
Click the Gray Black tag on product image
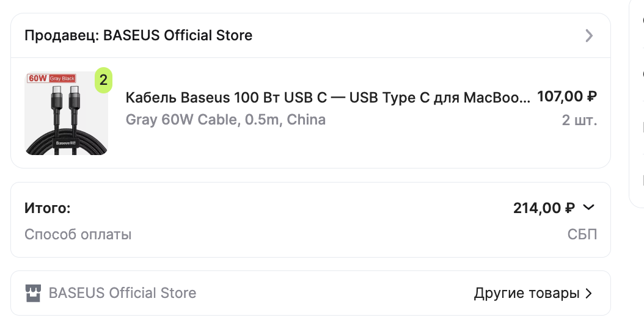[62, 79]
